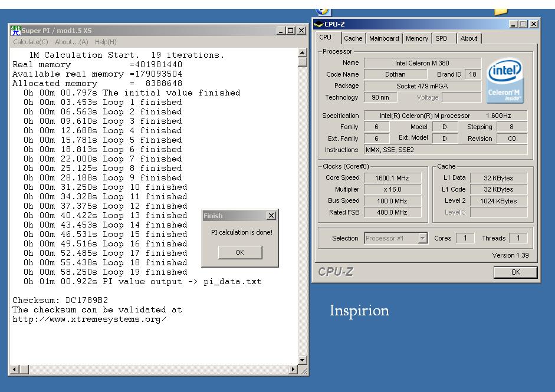Image resolution: width=555 pixels, height=392 pixels.
Task: Click the Intel Celeron M logo in CPU-Z
Action: [x=505, y=81]
